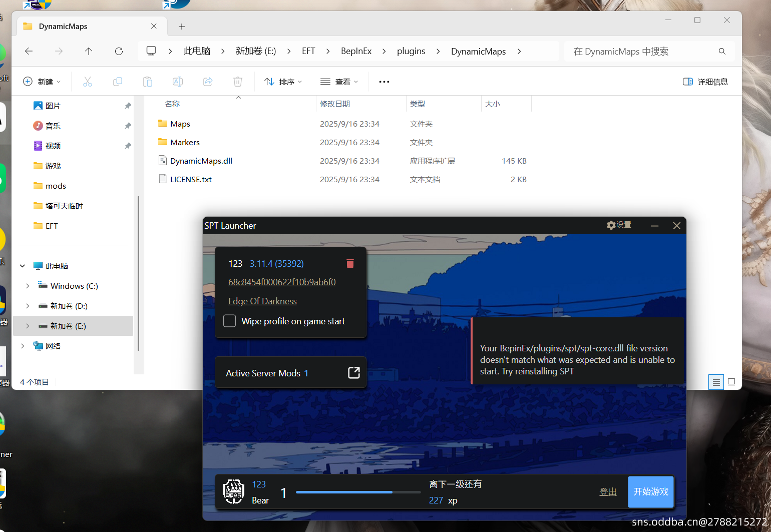Click the BEAR faction emblem

pyautogui.click(x=233, y=491)
